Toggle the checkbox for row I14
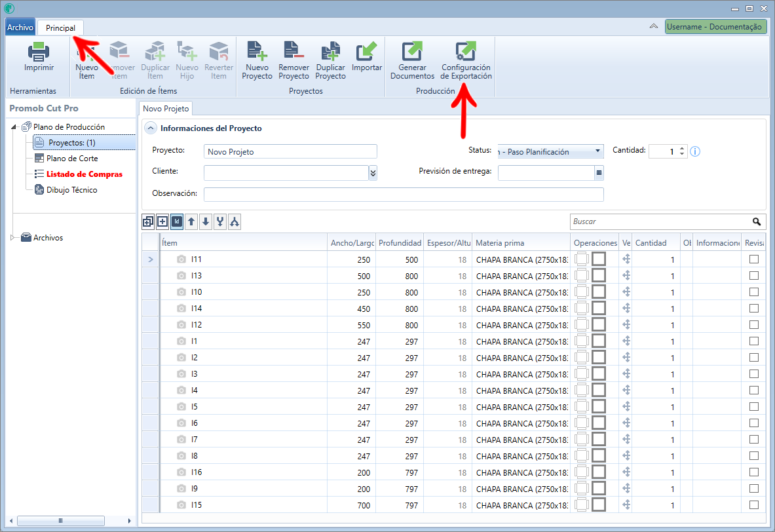Image resolution: width=775 pixels, height=532 pixels. pyautogui.click(x=754, y=308)
